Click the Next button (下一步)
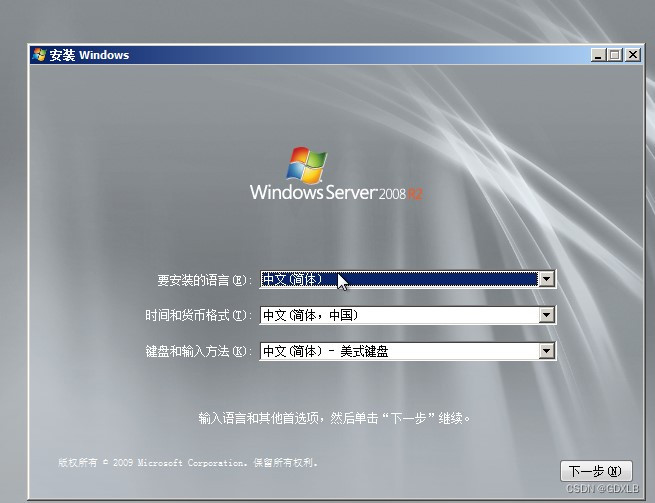Viewport: 655px width, 503px height. [x=596, y=471]
